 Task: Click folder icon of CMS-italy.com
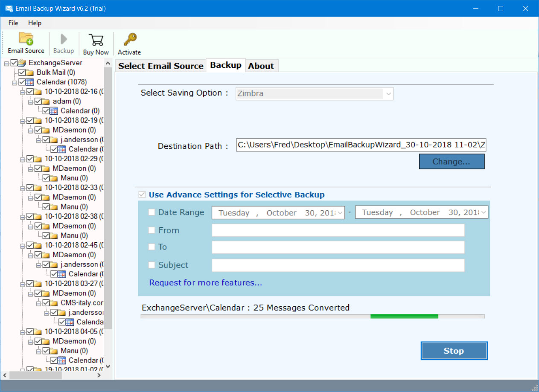coord(54,303)
